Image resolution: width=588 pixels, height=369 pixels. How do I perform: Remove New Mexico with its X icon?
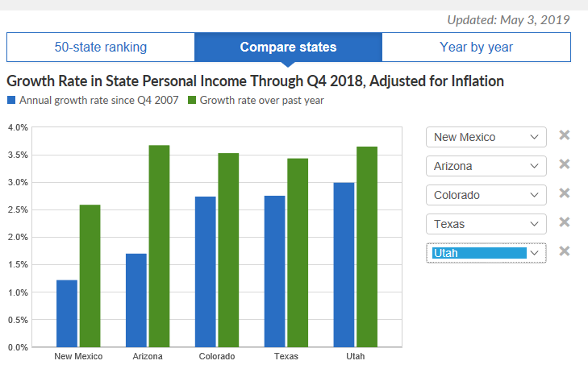tap(565, 135)
